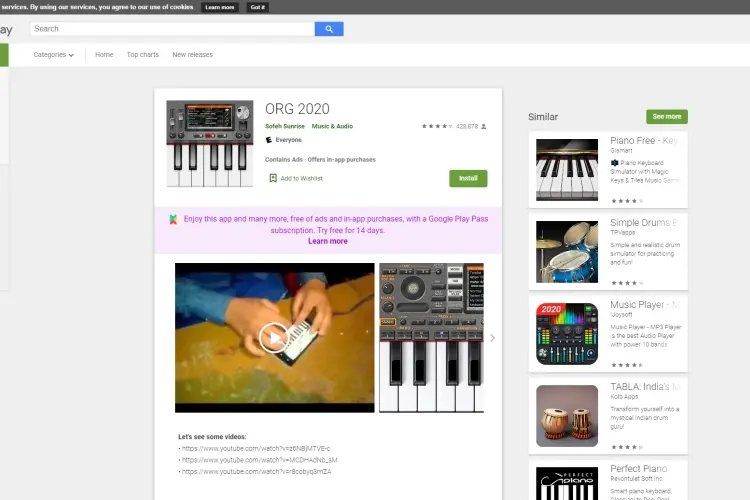Open the third YouTube video link

pos(256,471)
